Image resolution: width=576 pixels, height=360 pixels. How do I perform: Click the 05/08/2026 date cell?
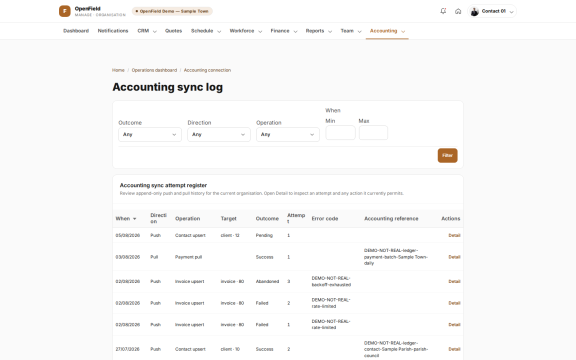(128, 235)
